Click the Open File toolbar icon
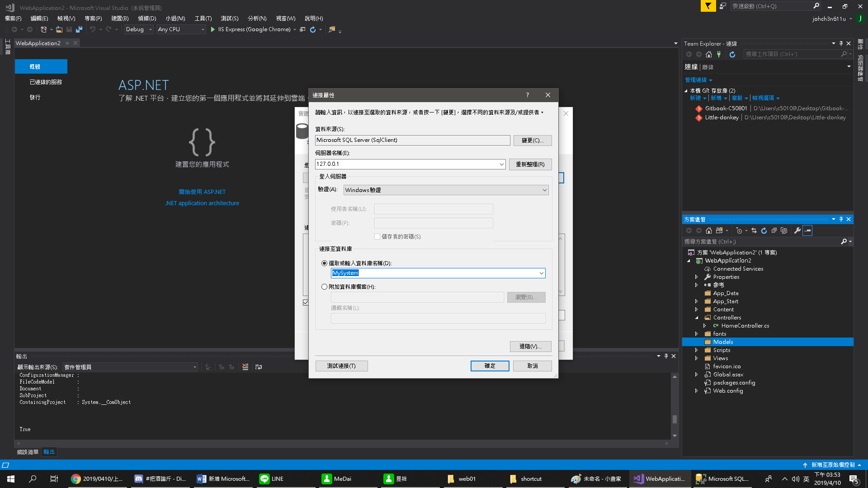The image size is (868, 488). (x=59, y=29)
